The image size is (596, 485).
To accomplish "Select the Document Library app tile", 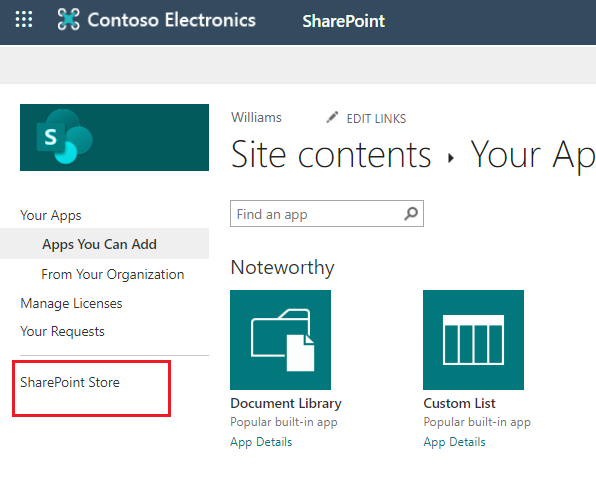I will (281, 340).
